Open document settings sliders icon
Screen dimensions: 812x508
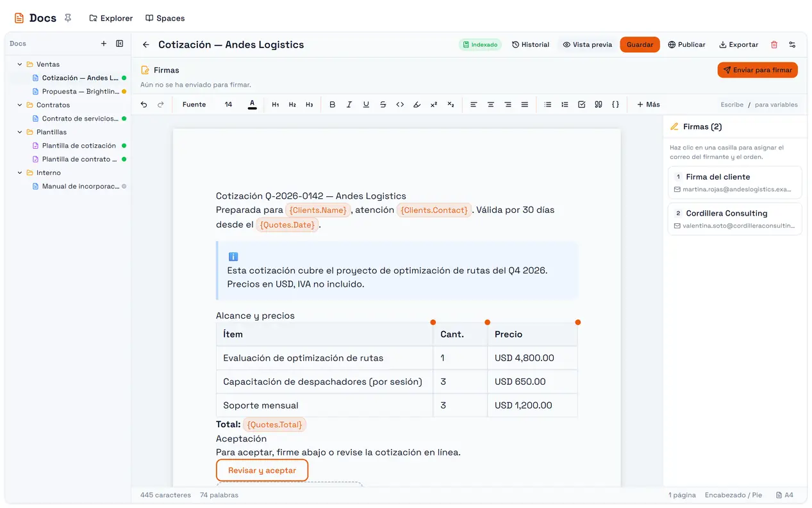tap(792, 45)
